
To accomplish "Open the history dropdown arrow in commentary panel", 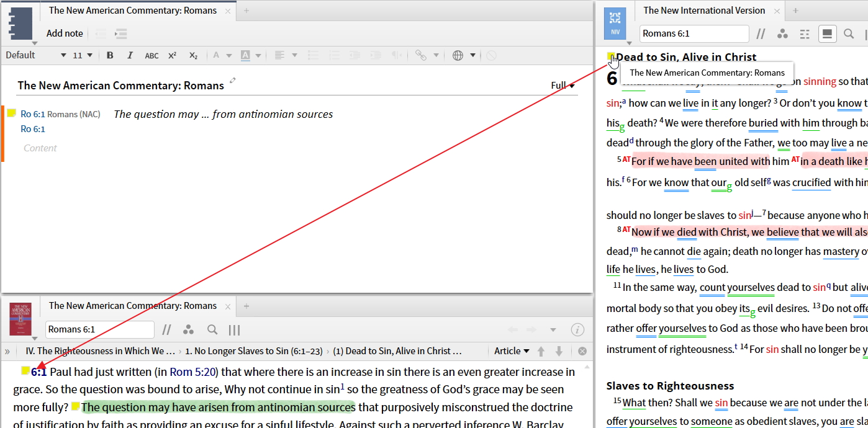I will pos(553,330).
